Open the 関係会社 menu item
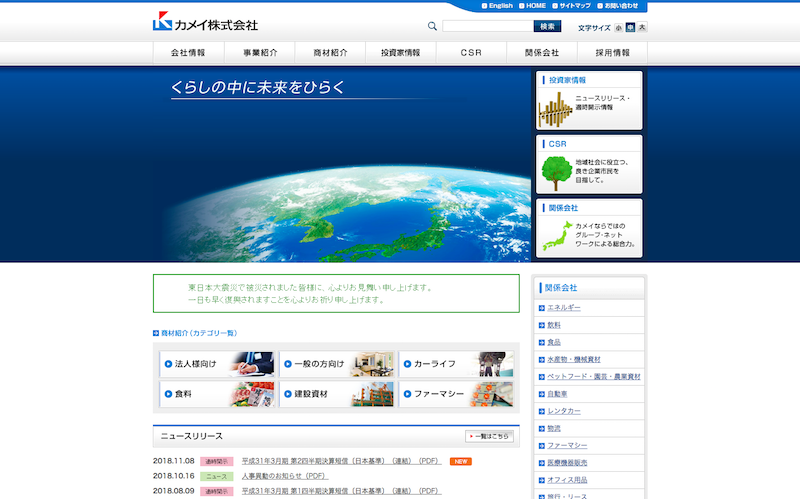Screen dimensions: 800x499 [542, 53]
